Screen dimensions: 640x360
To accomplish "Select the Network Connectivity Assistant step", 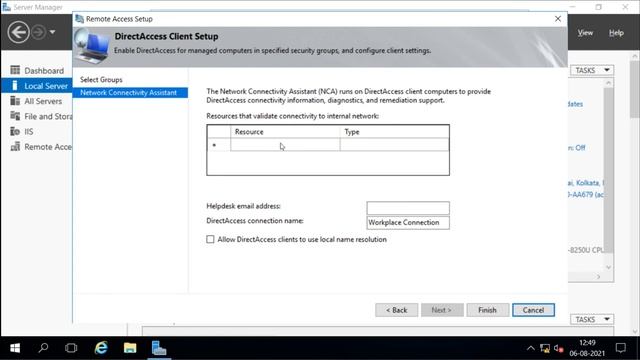I will (x=130, y=93).
